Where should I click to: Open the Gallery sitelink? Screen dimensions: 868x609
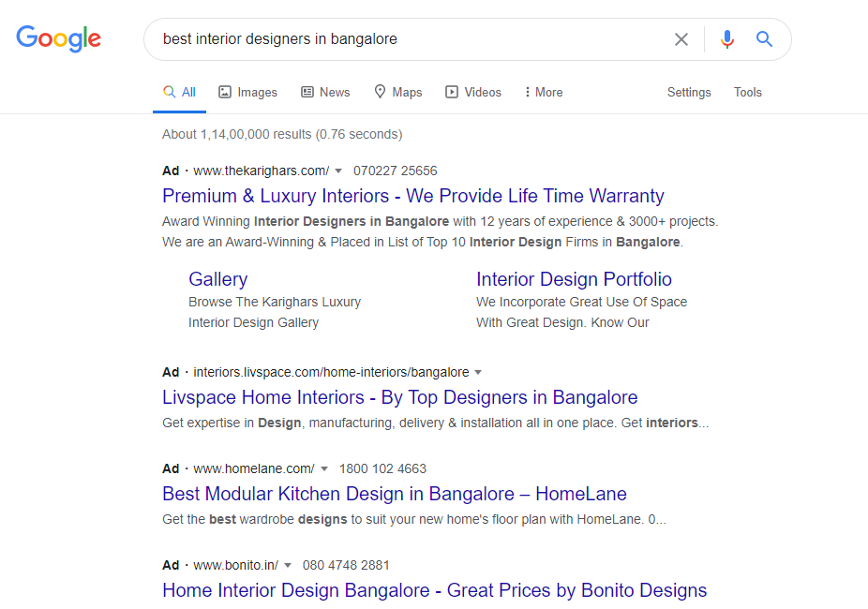point(218,279)
